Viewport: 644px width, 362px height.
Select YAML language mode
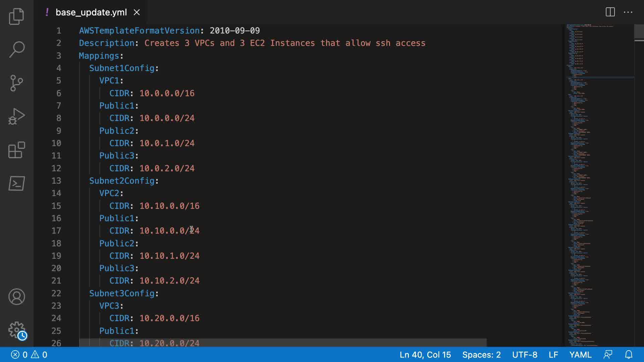(580, 355)
